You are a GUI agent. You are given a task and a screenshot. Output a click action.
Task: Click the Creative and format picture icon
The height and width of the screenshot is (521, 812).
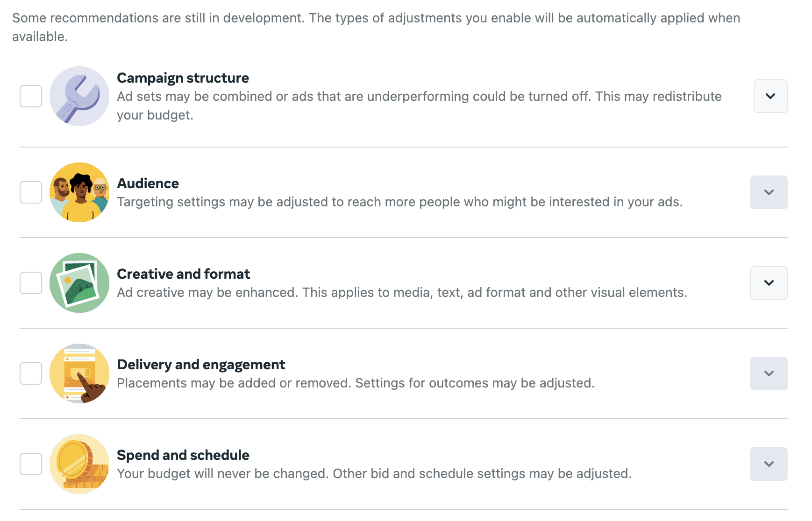tap(79, 283)
